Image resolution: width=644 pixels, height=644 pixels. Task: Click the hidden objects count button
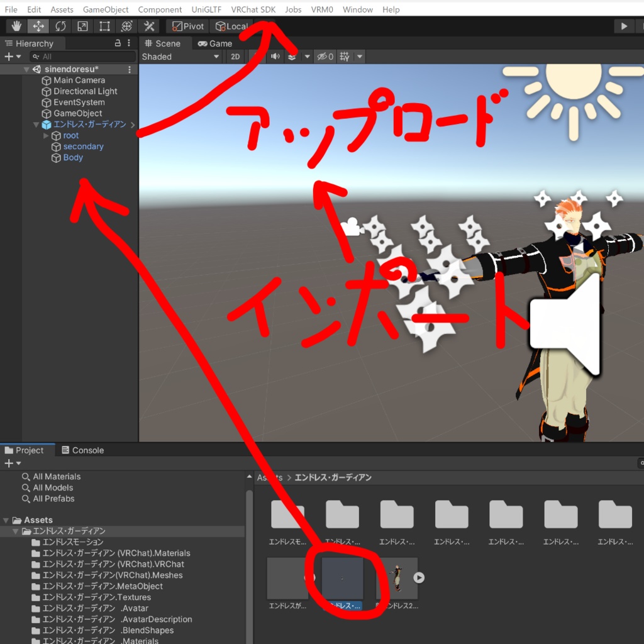pyautogui.click(x=325, y=56)
